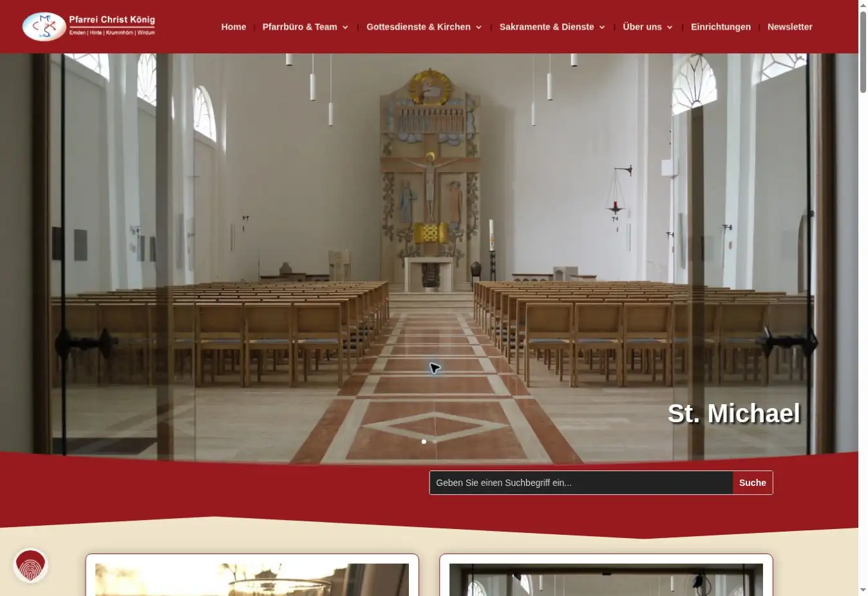Viewport: 868px width, 596px height.
Task: Click the scrollbar up arrow
Action: (863, 5)
